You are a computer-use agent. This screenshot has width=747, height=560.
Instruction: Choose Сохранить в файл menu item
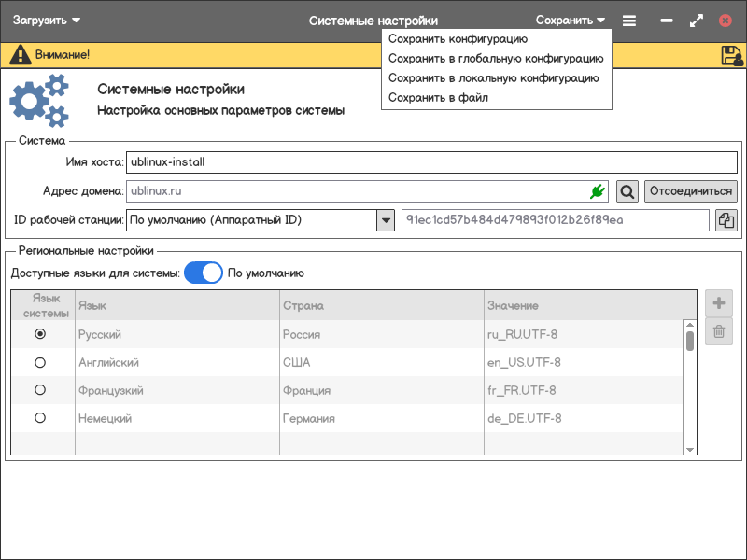pyautogui.click(x=438, y=98)
